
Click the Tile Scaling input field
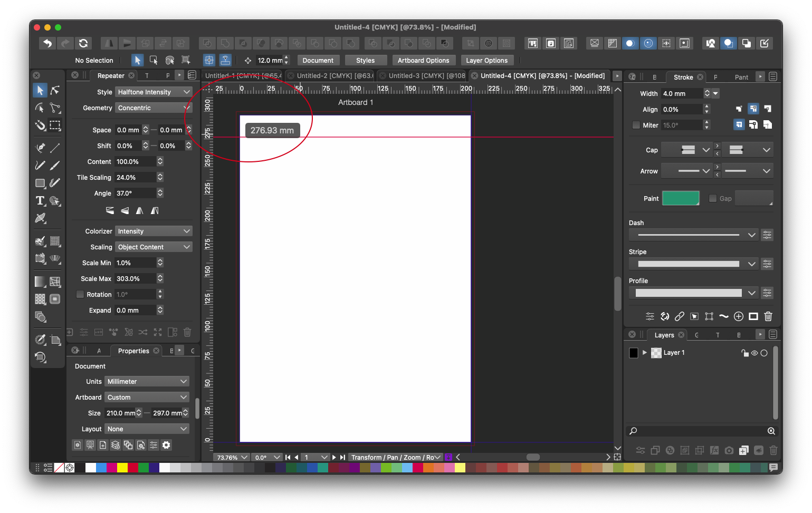pyautogui.click(x=135, y=178)
